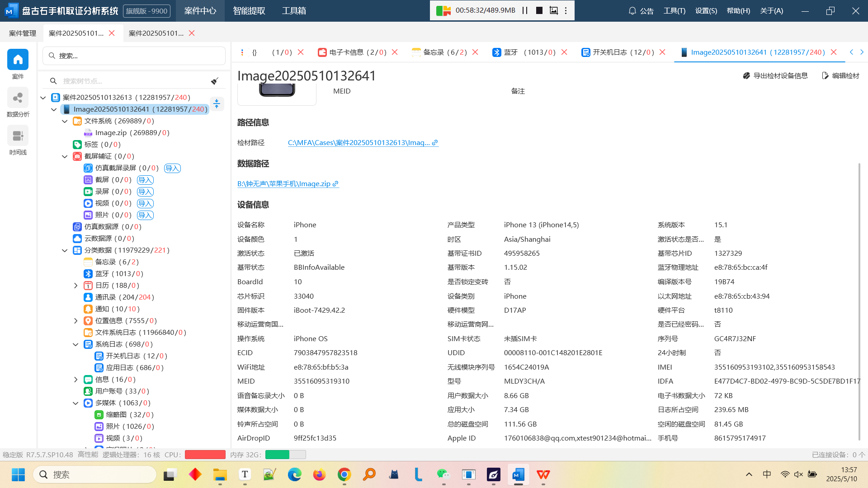Collapse the 系统日志 node
The height and width of the screenshot is (488, 868).
(75, 344)
